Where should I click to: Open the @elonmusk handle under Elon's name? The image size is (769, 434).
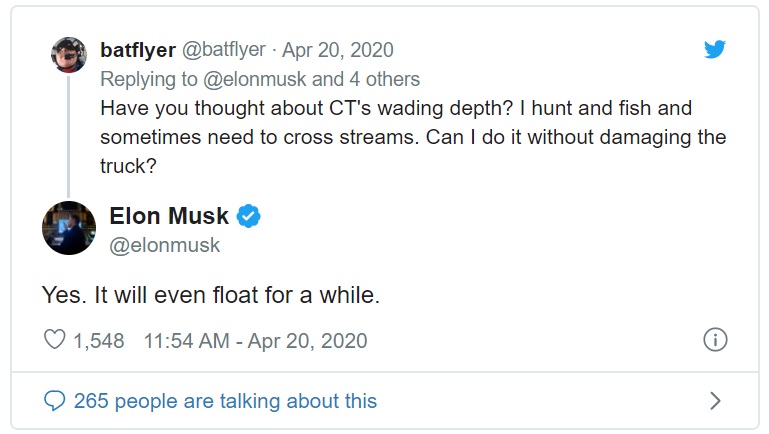[164, 244]
